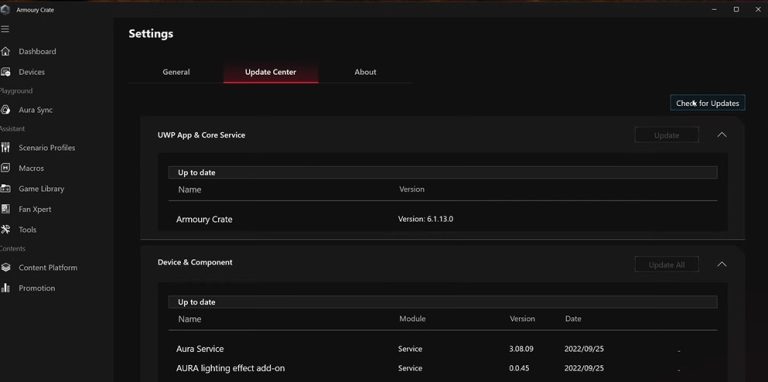Screen dimensions: 768x382
Task: Click the Scenario Profiles sliders icon
Action: coord(6,147)
